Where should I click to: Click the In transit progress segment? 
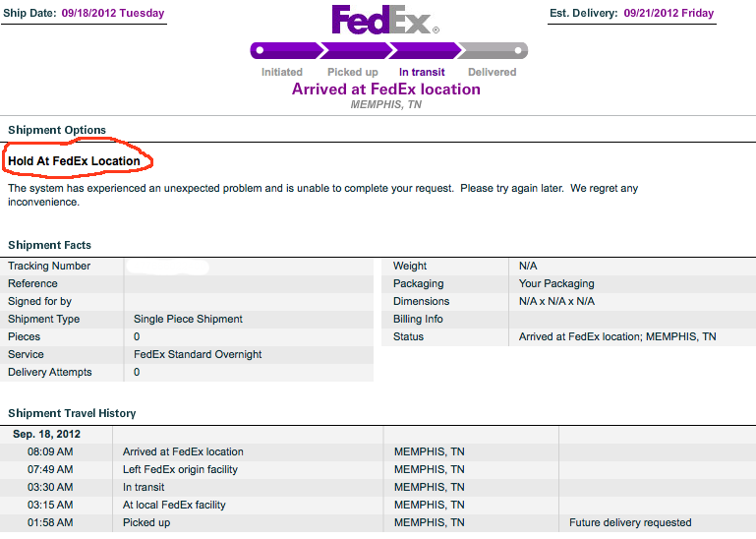(x=427, y=51)
